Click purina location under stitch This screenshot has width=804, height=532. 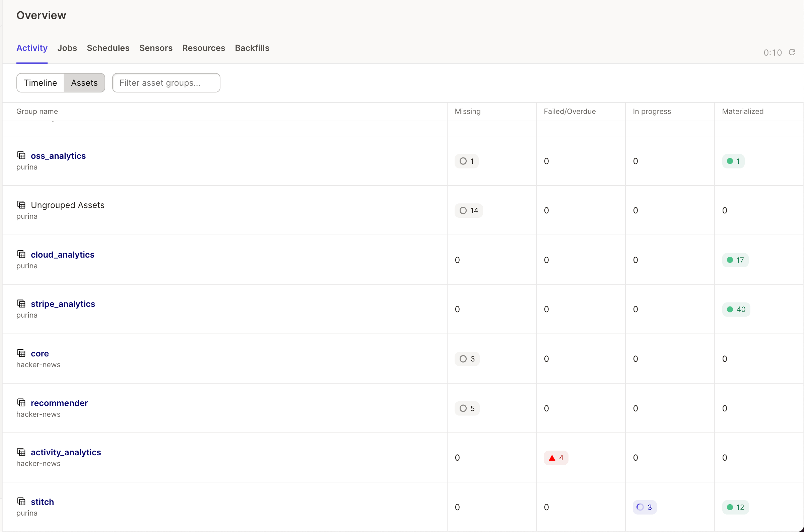click(x=27, y=513)
